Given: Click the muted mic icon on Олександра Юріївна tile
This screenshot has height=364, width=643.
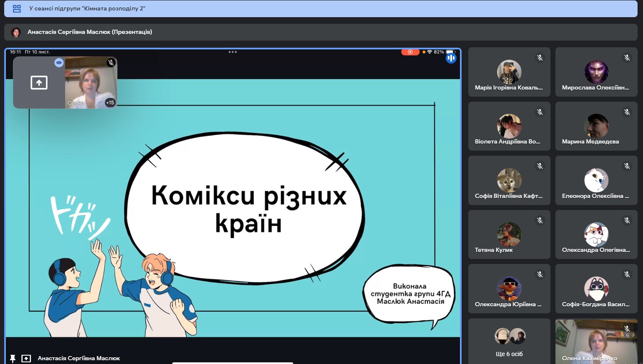Looking at the screenshot, I should tap(540, 274).
